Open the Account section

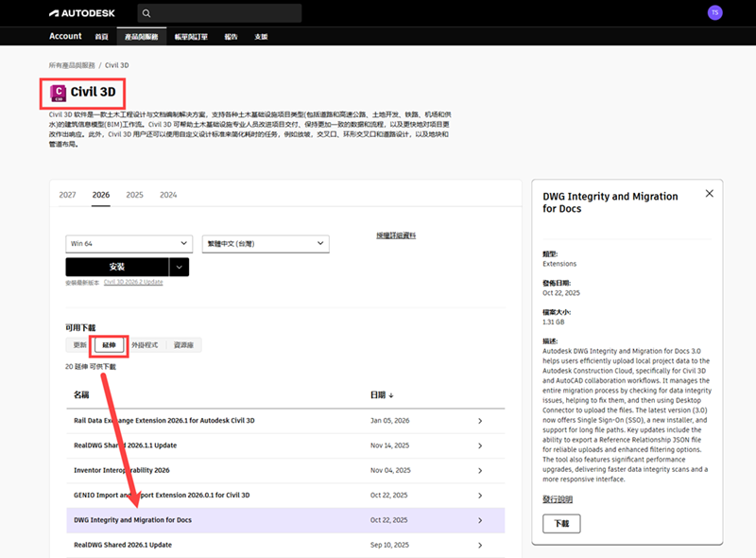click(x=65, y=36)
